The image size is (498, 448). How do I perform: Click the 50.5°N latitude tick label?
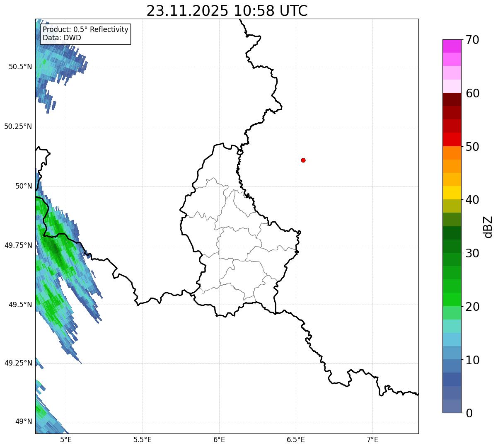[20, 67]
